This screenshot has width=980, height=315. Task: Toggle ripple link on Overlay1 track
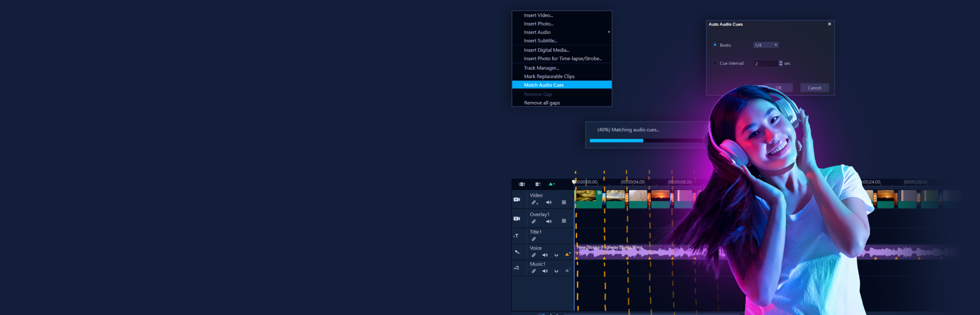pos(533,221)
